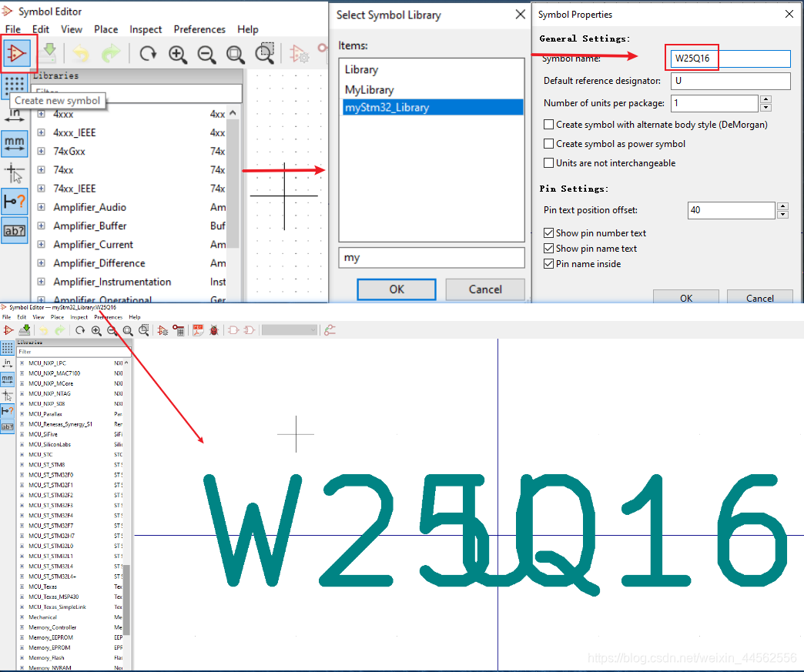Increase Number of units per package stepper
804x672 pixels.
(x=765, y=99)
